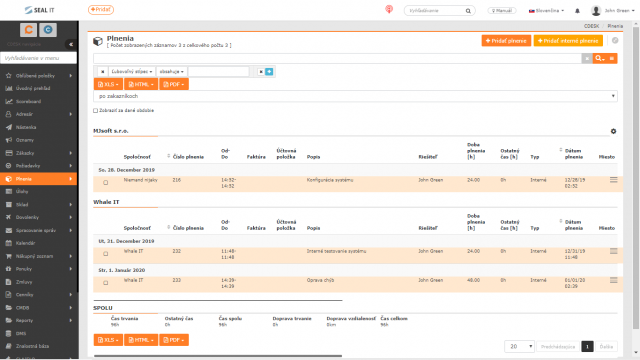Open Zmluvy in the sidebar
This screenshot has width=640, height=360.
(24, 282)
